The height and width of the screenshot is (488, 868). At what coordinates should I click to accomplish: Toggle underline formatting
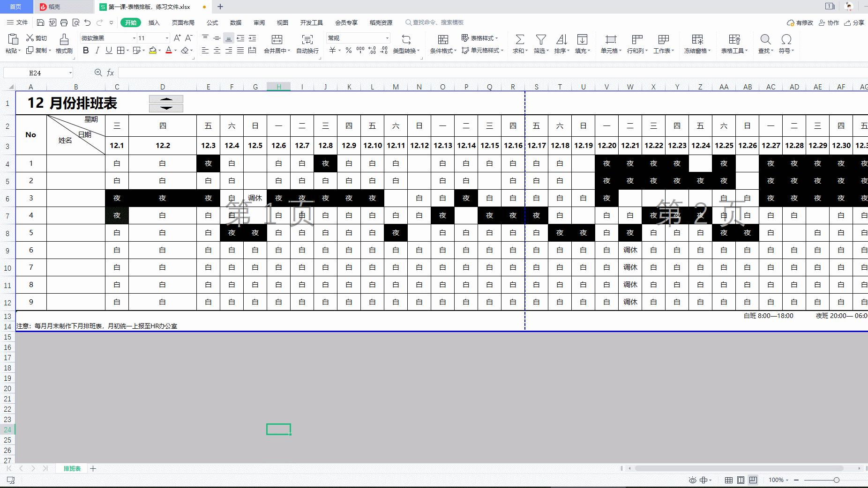[109, 50]
